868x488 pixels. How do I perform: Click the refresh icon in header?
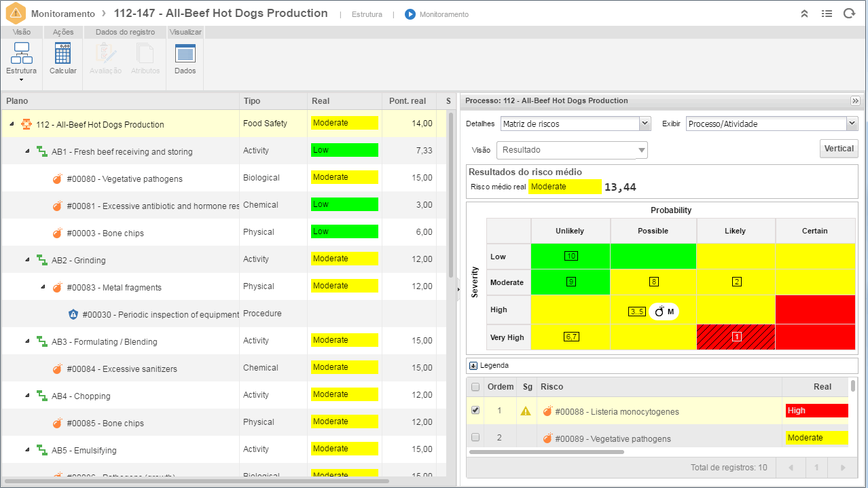coord(849,14)
